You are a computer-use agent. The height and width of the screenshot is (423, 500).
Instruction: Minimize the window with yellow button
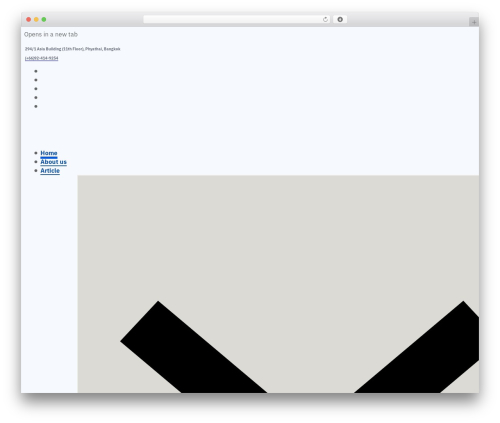click(x=36, y=19)
